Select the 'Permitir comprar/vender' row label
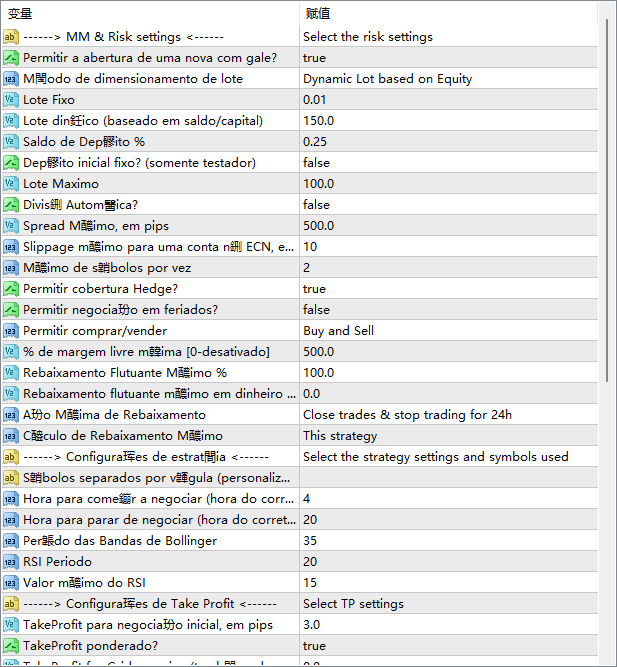The height and width of the screenshot is (667, 617). (x=95, y=331)
